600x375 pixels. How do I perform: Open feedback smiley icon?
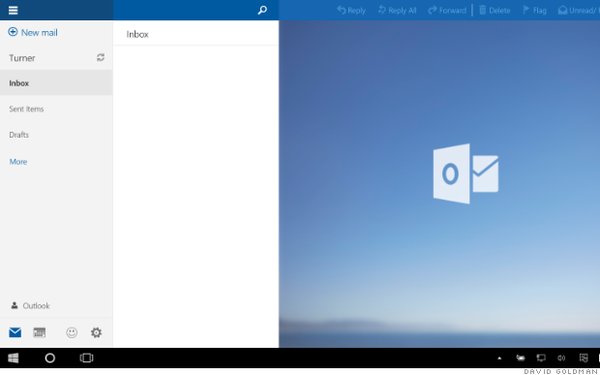pos(72,333)
